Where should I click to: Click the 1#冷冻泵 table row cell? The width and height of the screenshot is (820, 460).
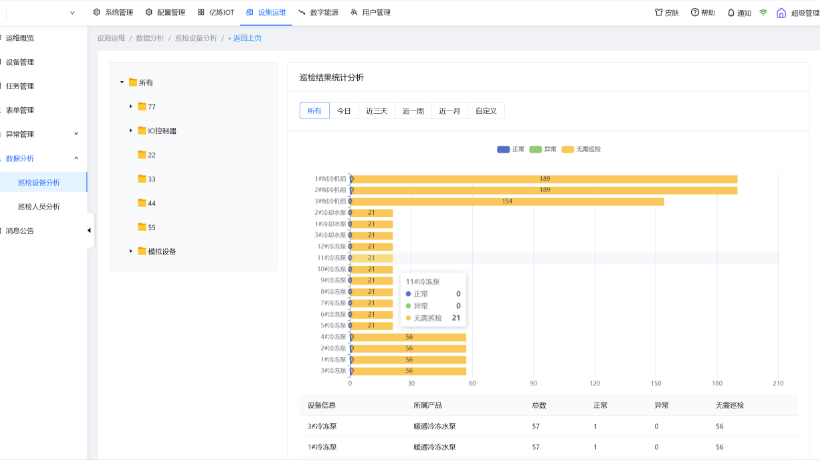pos(322,447)
